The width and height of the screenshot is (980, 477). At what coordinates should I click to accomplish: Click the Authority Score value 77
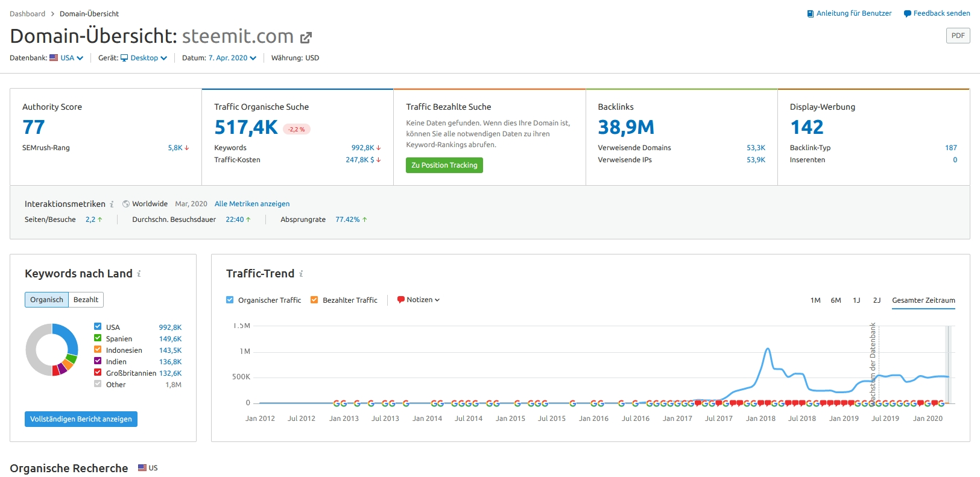[34, 127]
